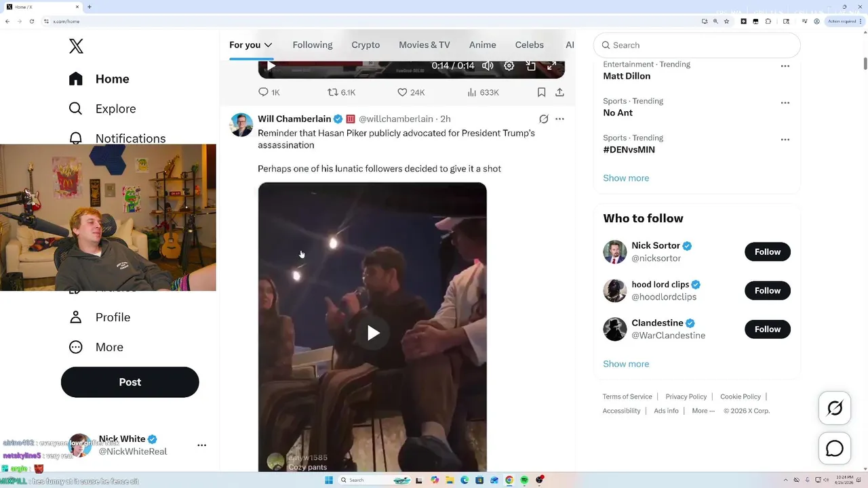Switch to the Following tab

pos(313,45)
